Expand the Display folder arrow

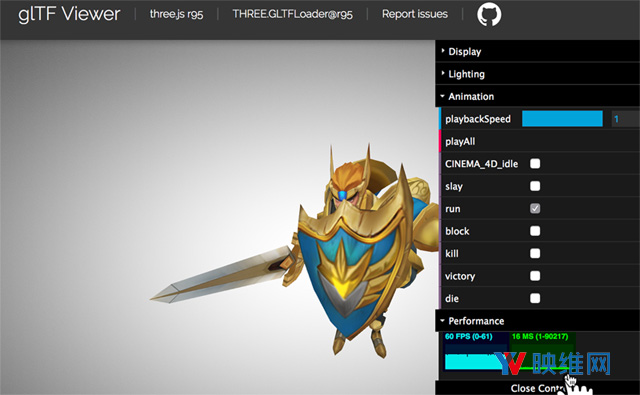tap(443, 51)
